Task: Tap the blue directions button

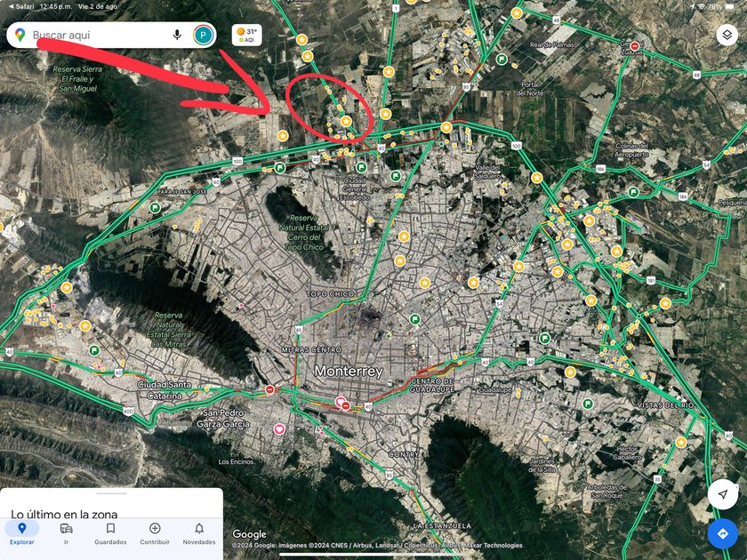Action: 723,533
